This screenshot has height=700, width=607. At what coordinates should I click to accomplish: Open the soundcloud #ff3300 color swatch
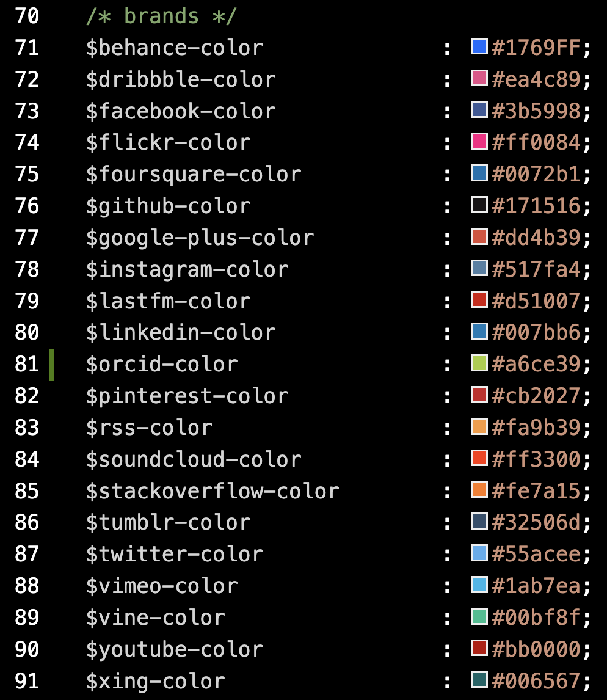479,458
